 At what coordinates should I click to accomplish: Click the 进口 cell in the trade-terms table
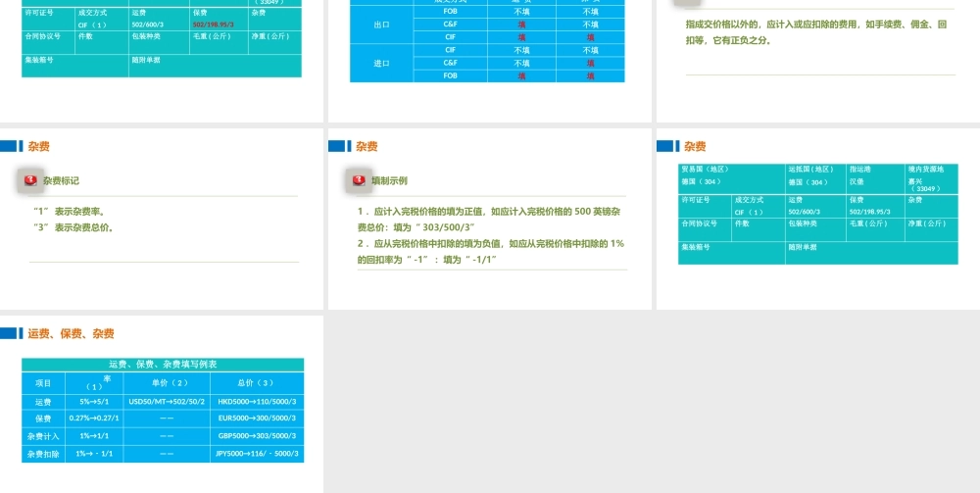pos(381,63)
